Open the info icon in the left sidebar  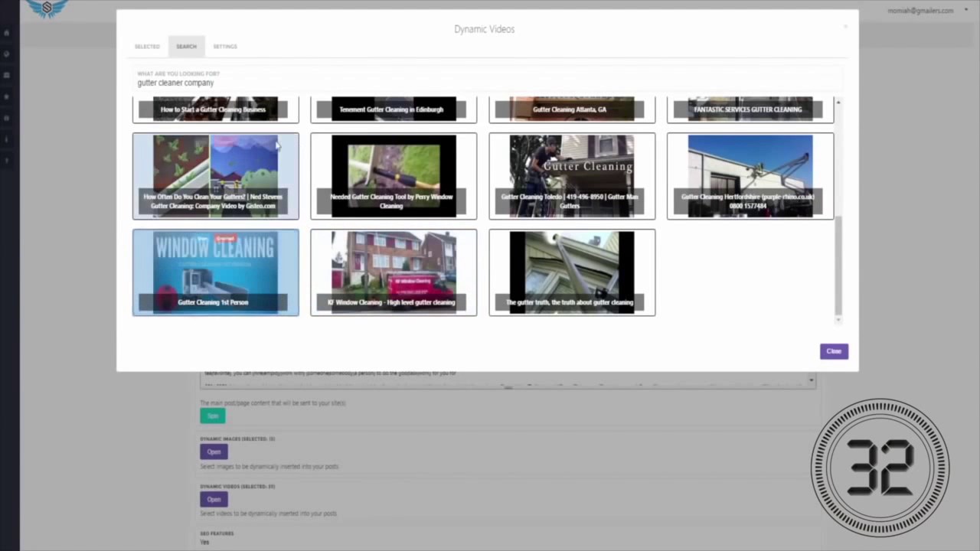pyautogui.click(x=7, y=139)
